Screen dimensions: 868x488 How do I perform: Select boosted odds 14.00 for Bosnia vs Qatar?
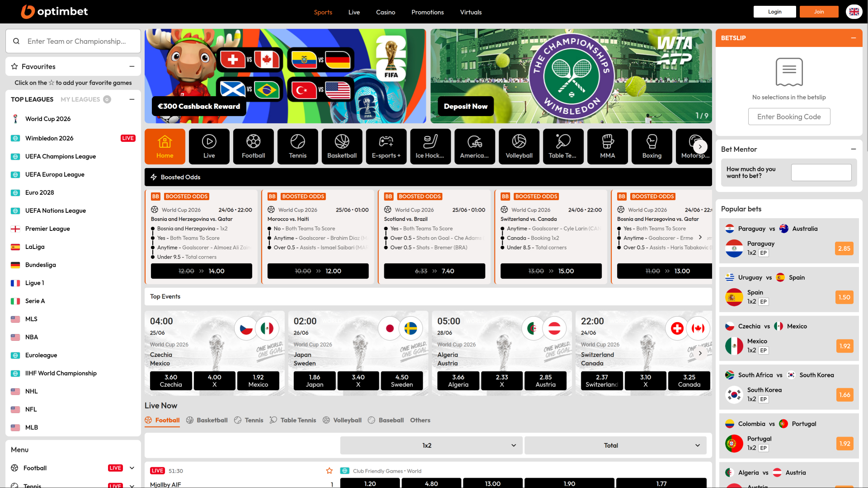[x=201, y=271]
